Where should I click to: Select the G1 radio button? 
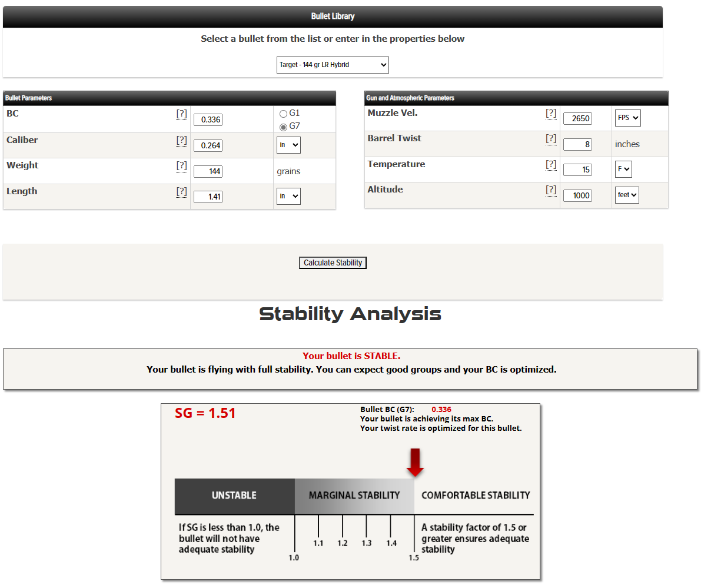click(283, 114)
